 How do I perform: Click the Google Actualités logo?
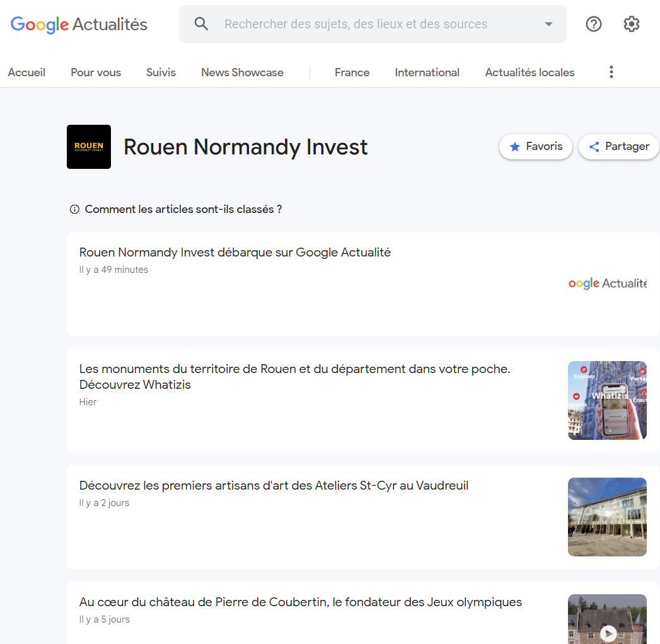79,25
